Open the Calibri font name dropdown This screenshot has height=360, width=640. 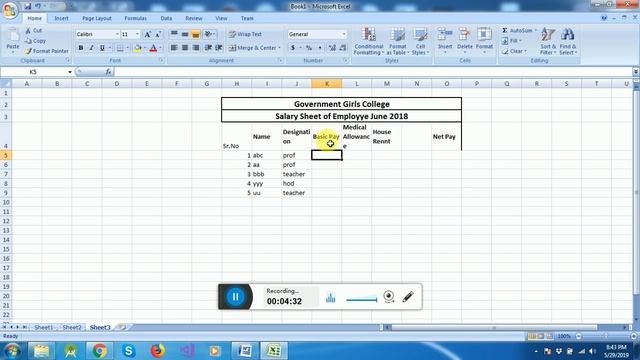click(x=117, y=34)
